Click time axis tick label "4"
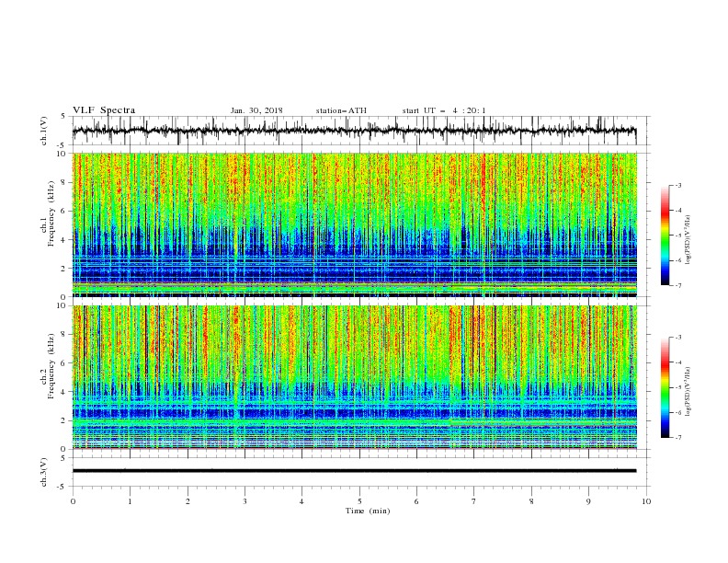728x563 pixels. pos(301,501)
